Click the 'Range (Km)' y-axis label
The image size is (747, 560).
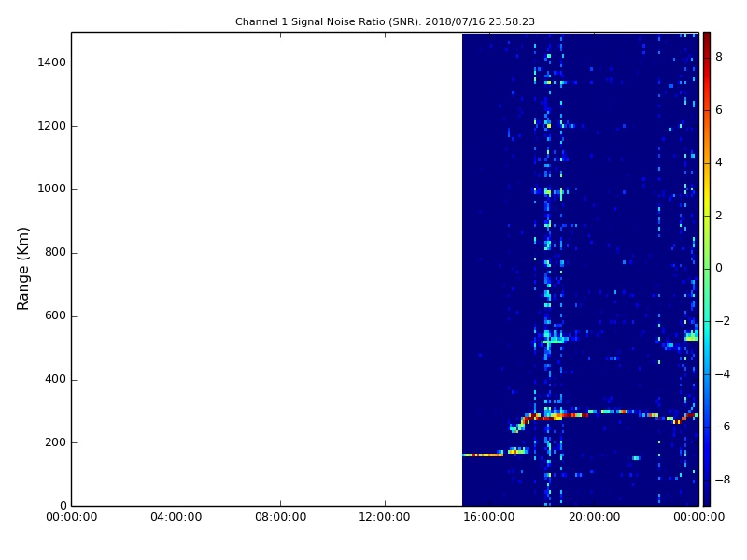(24, 268)
